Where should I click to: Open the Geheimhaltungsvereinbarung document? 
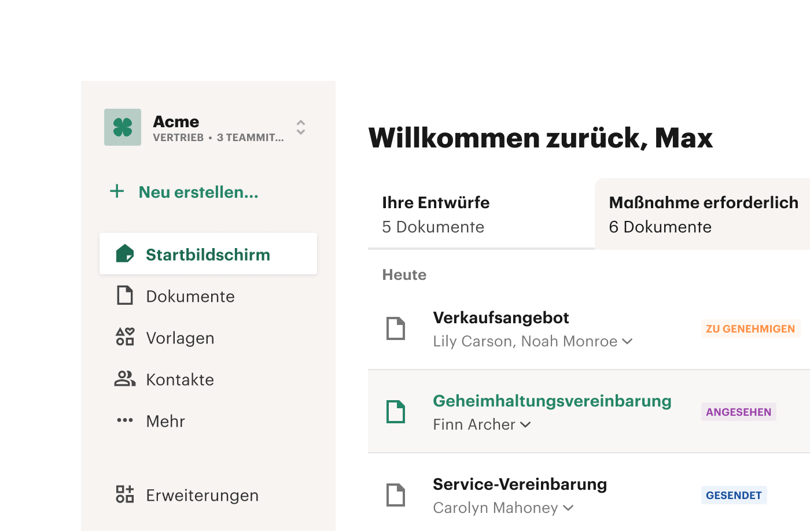[x=552, y=401]
